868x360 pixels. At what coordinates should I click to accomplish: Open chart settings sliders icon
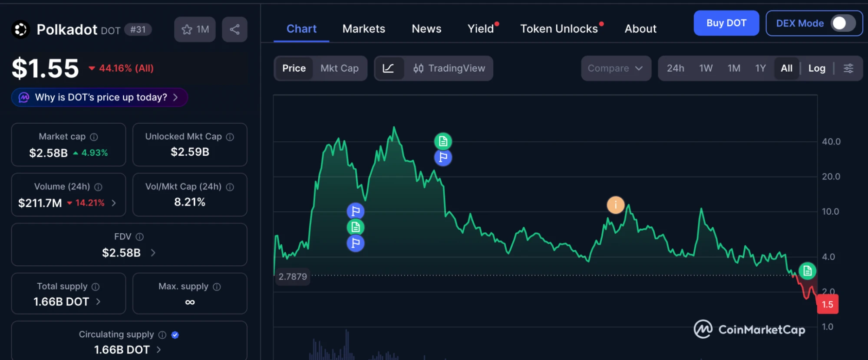tap(848, 68)
